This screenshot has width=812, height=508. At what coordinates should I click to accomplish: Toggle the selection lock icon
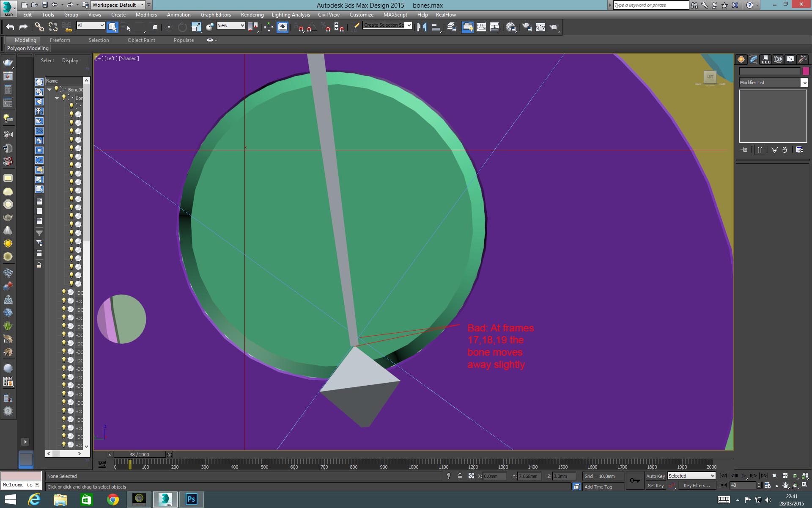click(460, 476)
